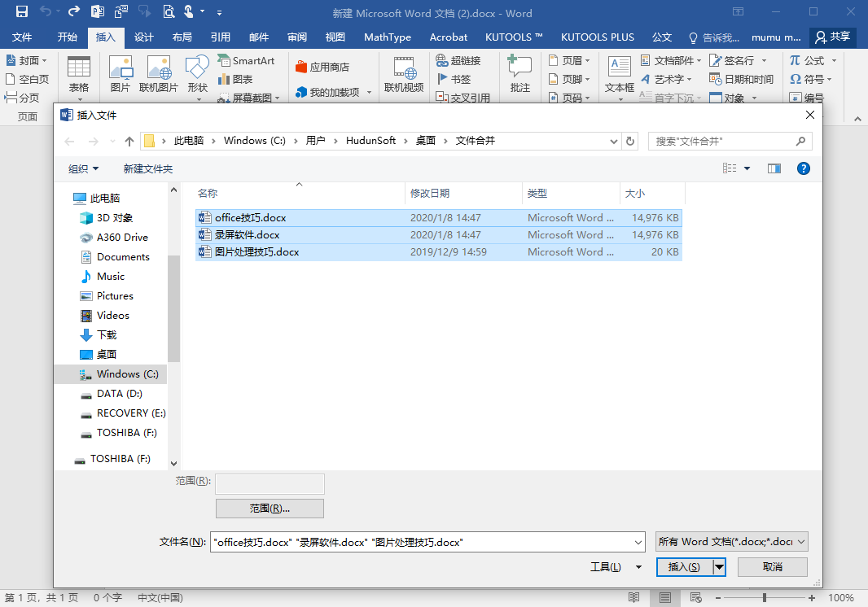Insert a 文本框 text box
868x607 pixels.
[x=620, y=77]
